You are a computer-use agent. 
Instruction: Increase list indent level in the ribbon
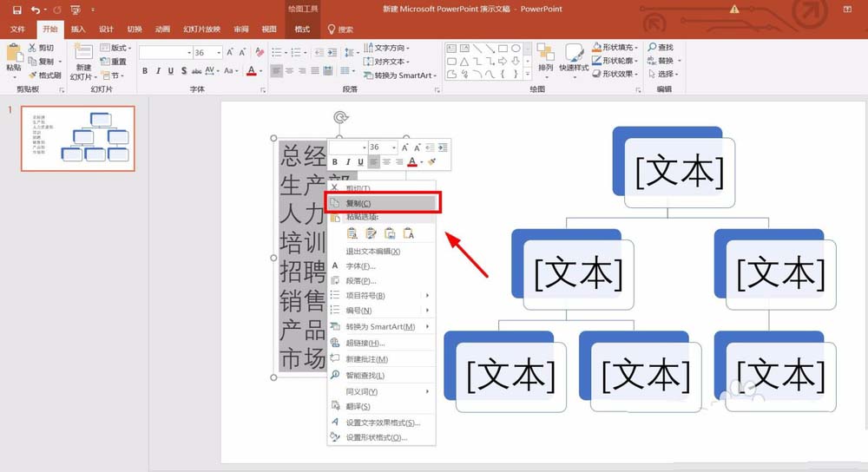pyautogui.click(x=332, y=53)
